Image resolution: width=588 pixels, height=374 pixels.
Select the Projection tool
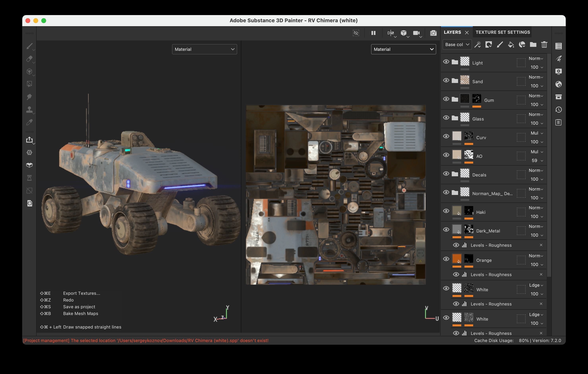(x=29, y=71)
